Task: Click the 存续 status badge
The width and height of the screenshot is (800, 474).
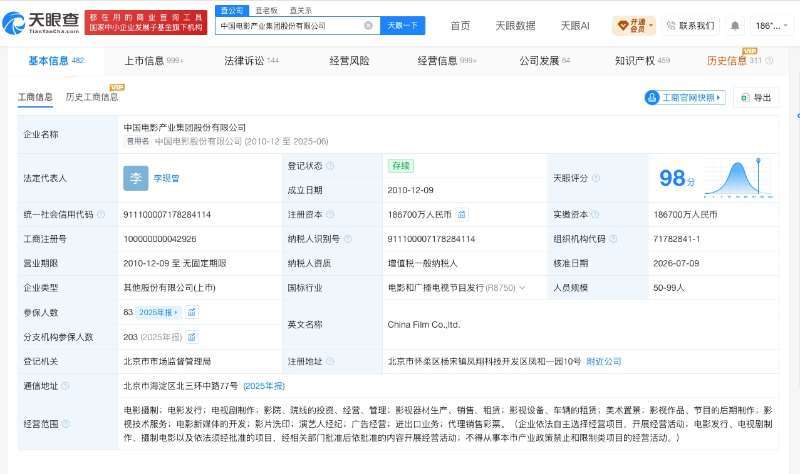Action: tap(401, 166)
